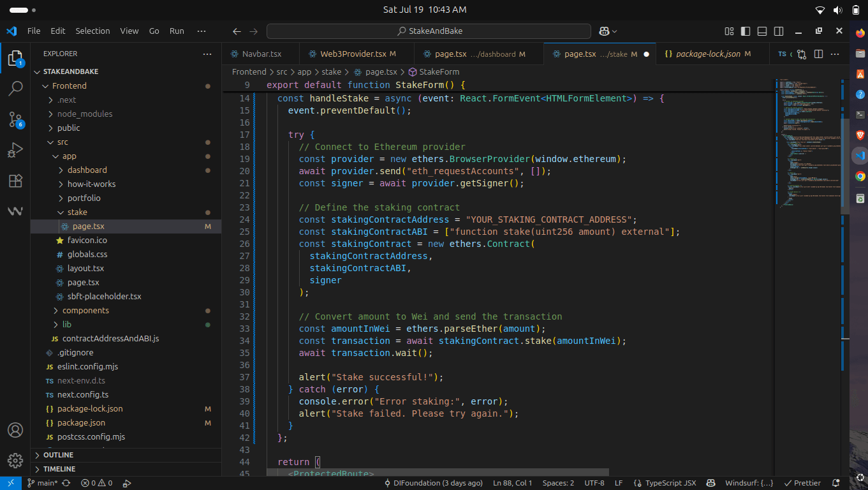Click the Prettier status bar button

click(x=802, y=483)
